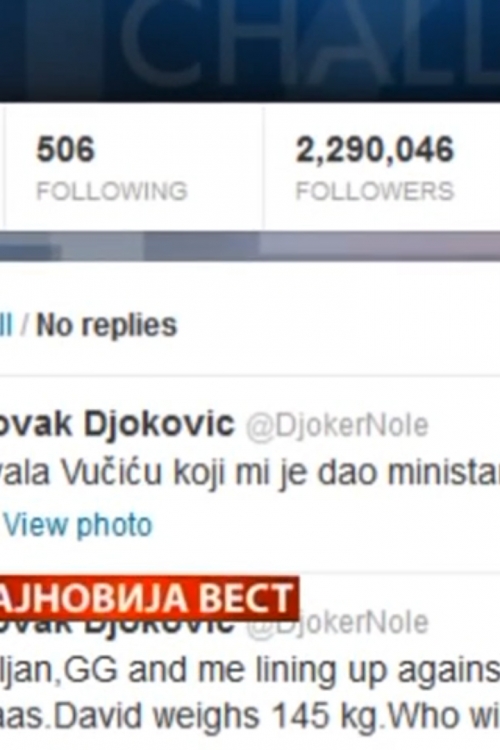Click the FOLLOWING label under 506
This screenshot has height=750, width=500.
point(112,191)
